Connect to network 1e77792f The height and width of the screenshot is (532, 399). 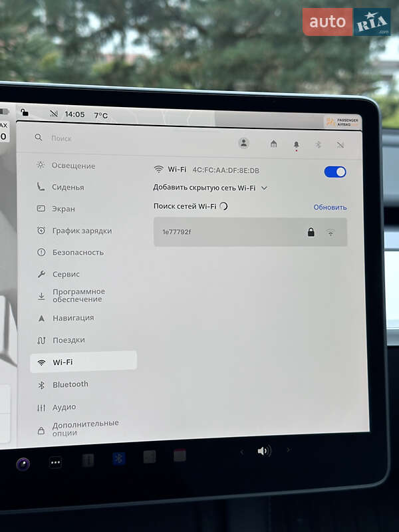click(251, 232)
